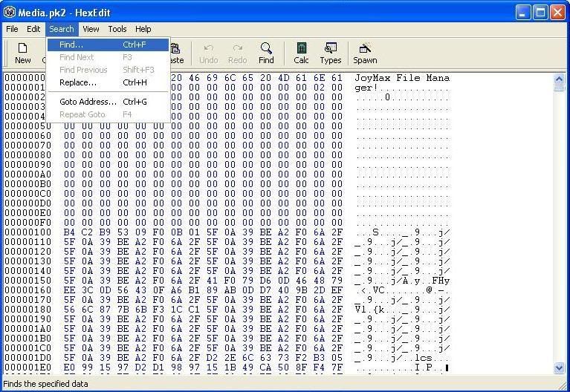Click the Find magnifier toolbar icon

click(x=266, y=53)
